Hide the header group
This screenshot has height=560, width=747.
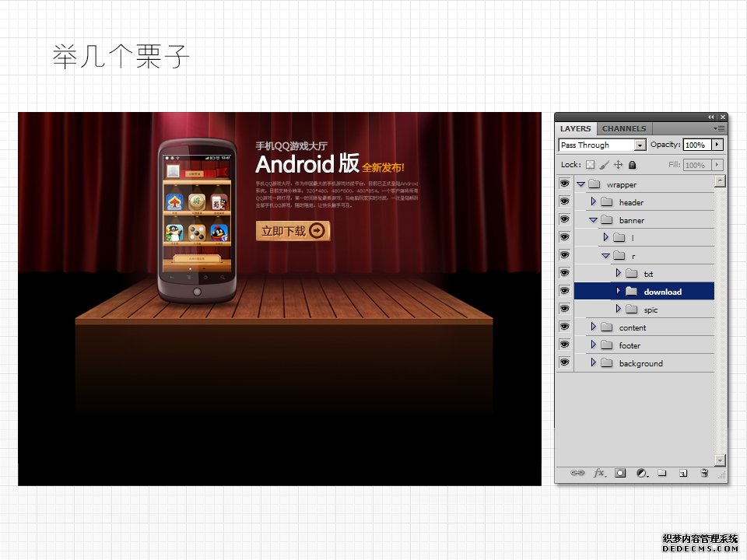(565, 201)
